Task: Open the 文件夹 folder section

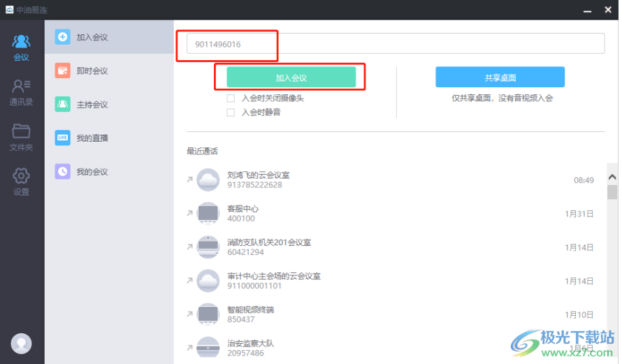Action: click(x=22, y=138)
